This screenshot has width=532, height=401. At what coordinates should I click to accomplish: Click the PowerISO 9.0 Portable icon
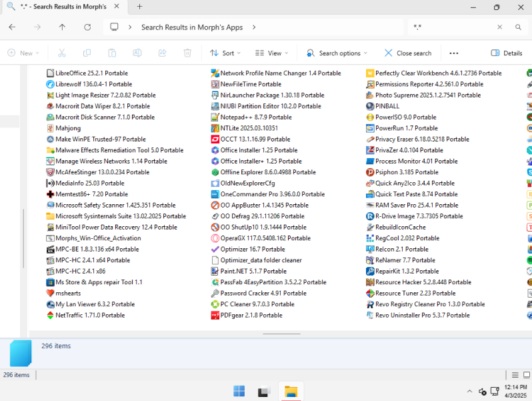(370, 117)
